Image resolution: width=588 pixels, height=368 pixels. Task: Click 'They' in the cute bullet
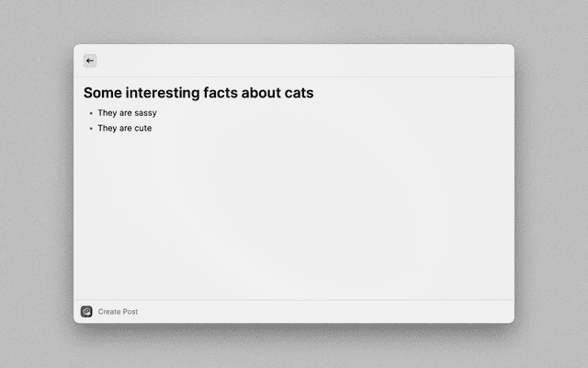point(107,128)
